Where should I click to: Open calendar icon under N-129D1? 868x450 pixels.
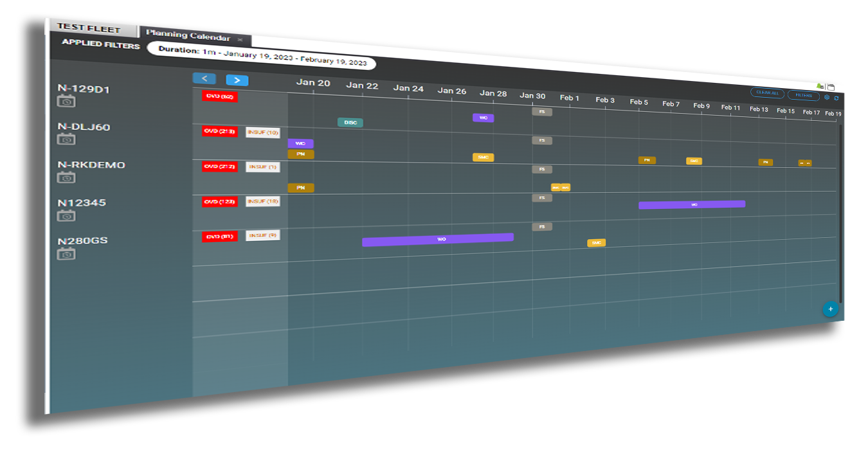66,102
